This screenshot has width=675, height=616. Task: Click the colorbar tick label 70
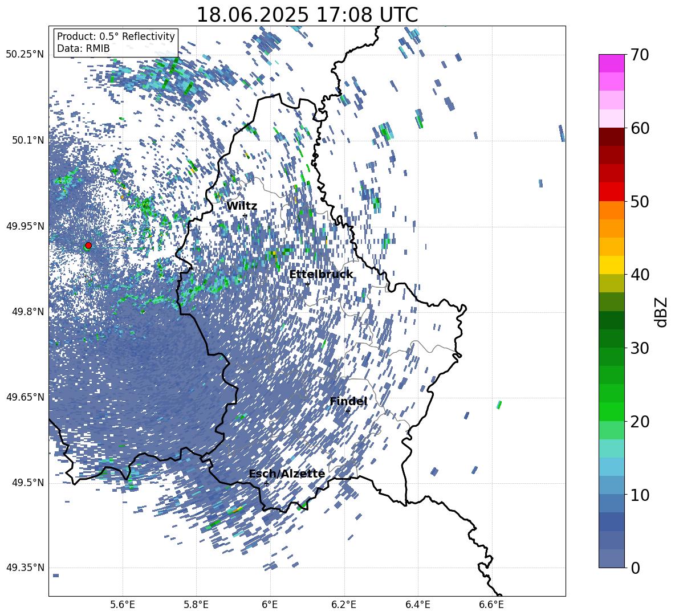640,55
